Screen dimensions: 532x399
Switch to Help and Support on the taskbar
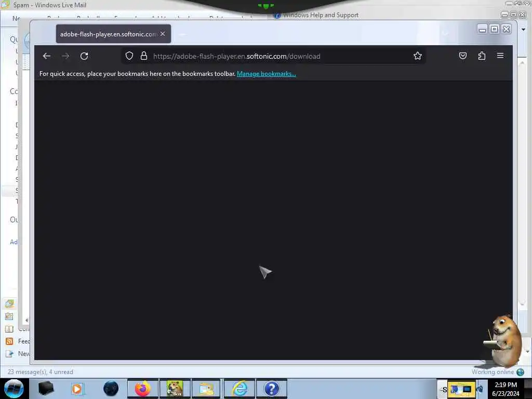click(x=271, y=389)
